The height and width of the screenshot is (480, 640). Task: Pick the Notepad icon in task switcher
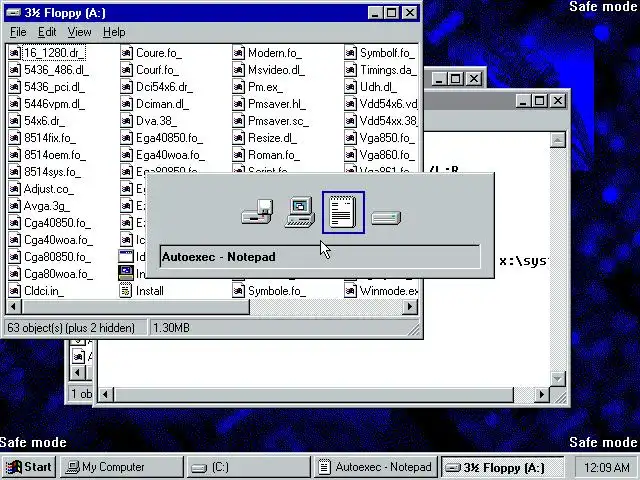point(343,212)
